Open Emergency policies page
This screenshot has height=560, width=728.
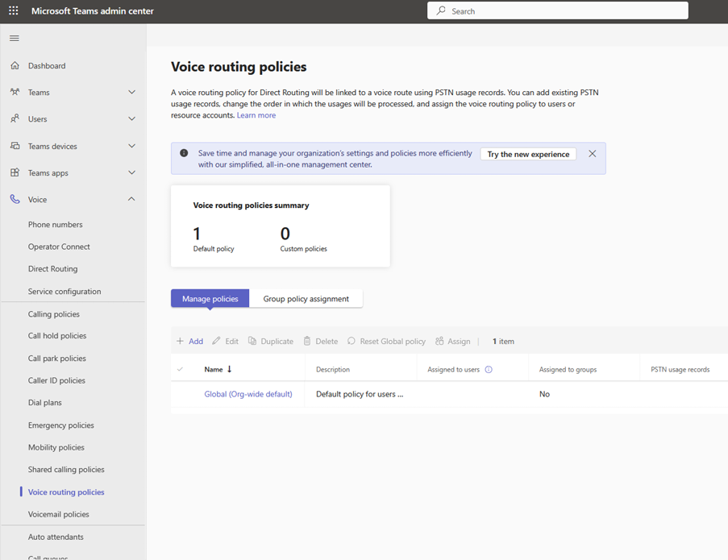(x=60, y=425)
